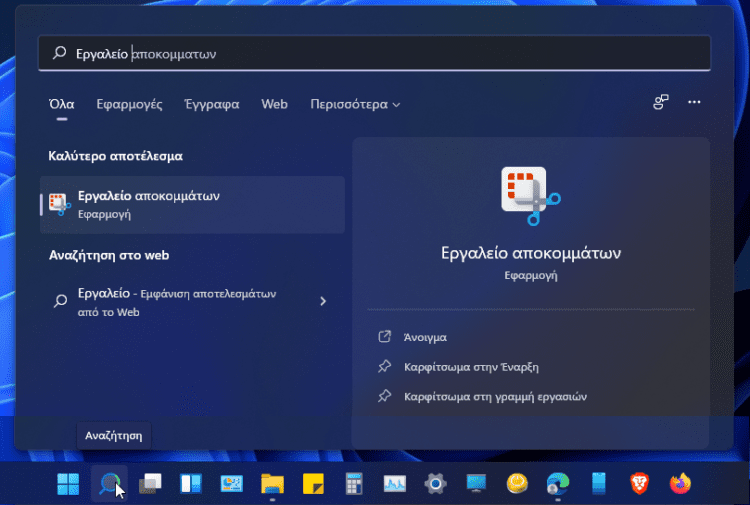
Task: Expand the Εργαλείο web result arrow
Action: pyautogui.click(x=323, y=301)
